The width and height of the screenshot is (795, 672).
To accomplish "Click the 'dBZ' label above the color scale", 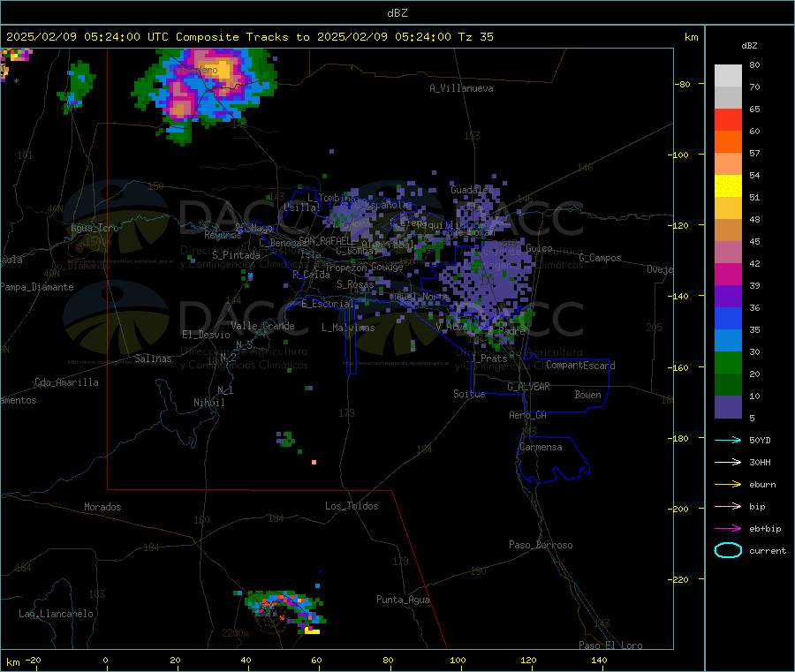I will [x=749, y=46].
